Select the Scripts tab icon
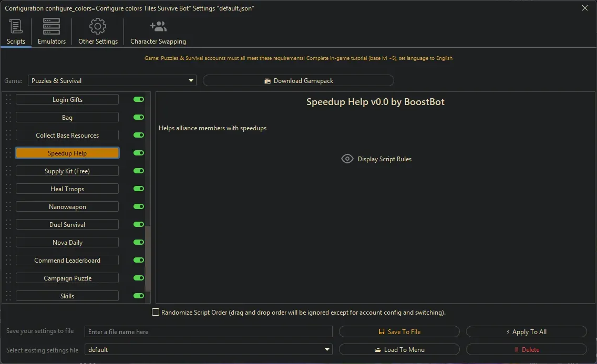 click(16, 26)
